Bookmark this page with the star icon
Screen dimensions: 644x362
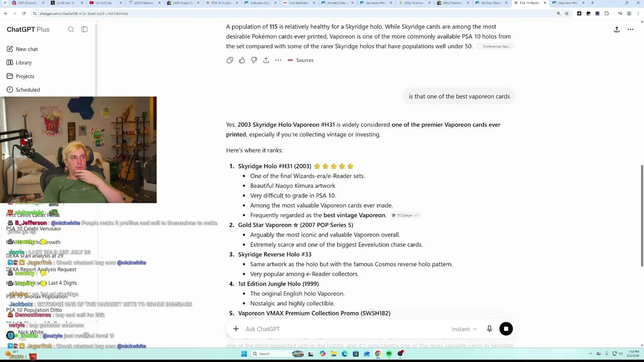coord(567,14)
